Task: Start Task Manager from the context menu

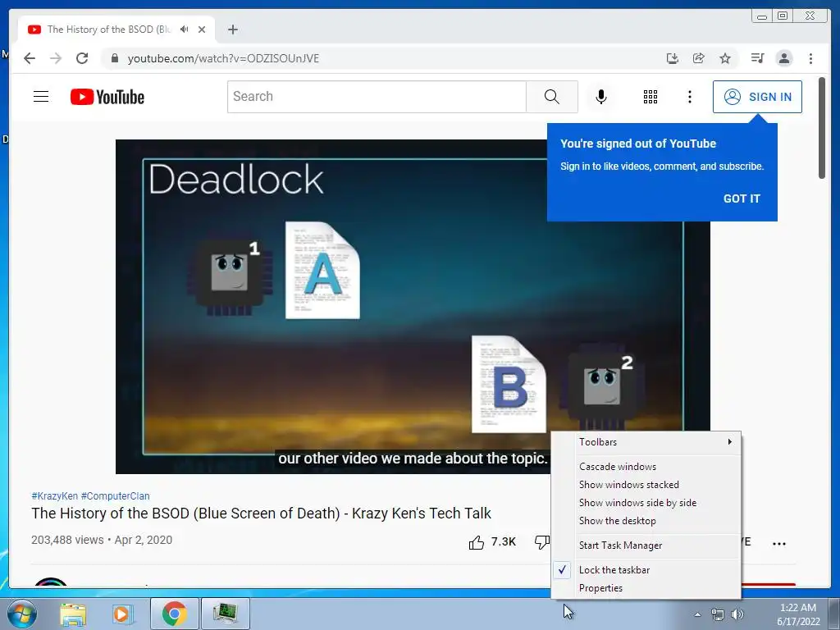Action: pyautogui.click(x=646, y=546)
